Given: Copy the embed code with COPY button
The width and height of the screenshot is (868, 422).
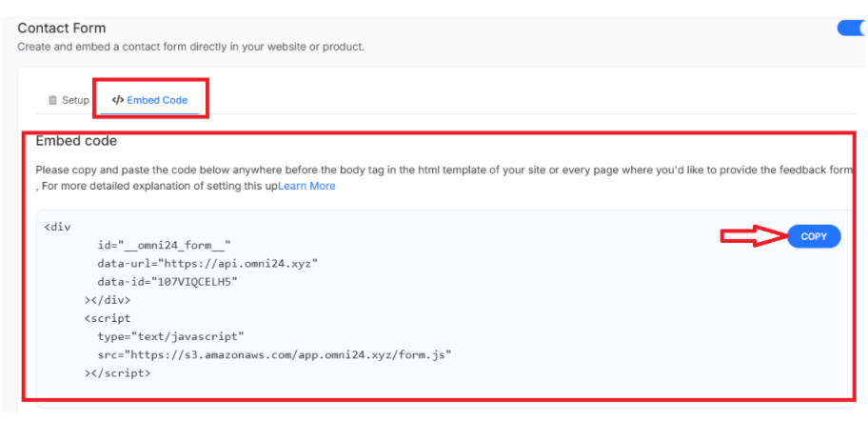Looking at the screenshot, I should (x=814, y=236).
